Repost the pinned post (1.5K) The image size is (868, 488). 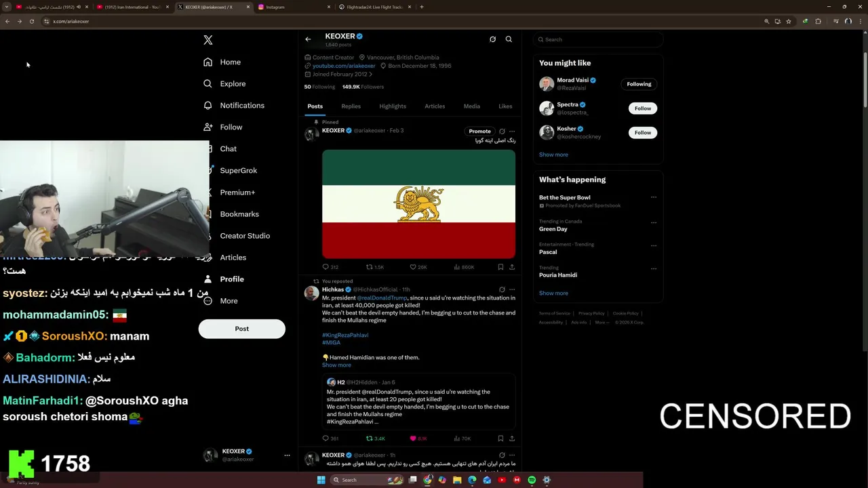point(375,267)
